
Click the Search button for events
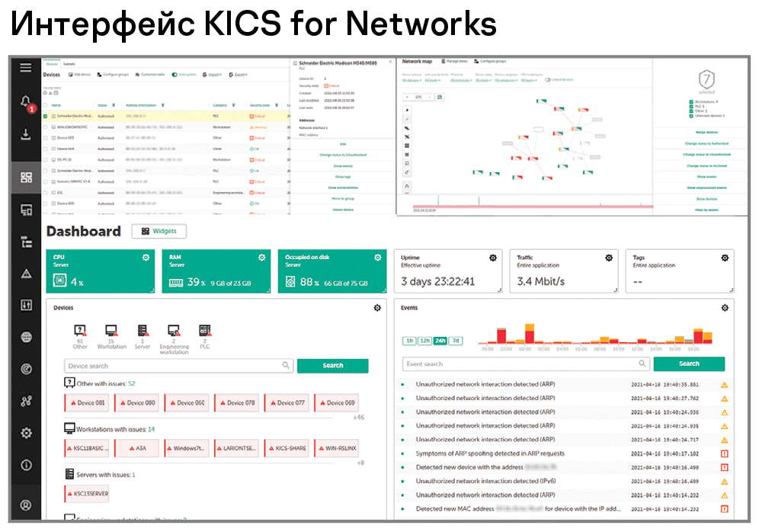click(689, 364)
